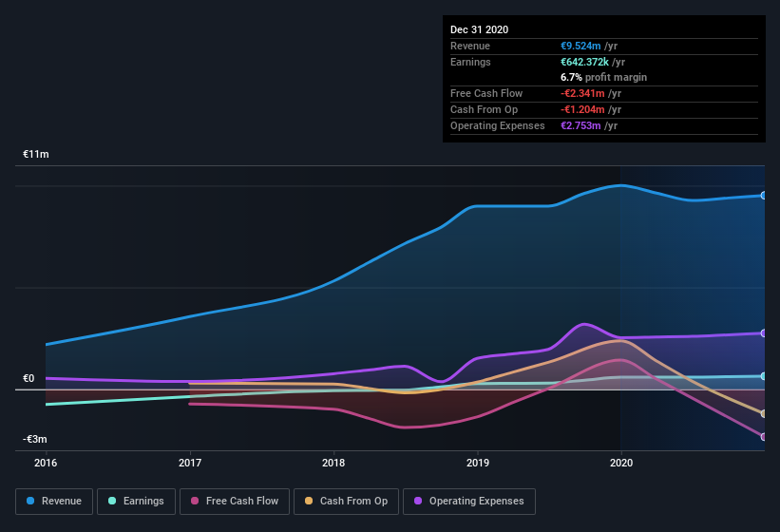
Task: Click the -€3m y-axis label
Action: point(35,439)
